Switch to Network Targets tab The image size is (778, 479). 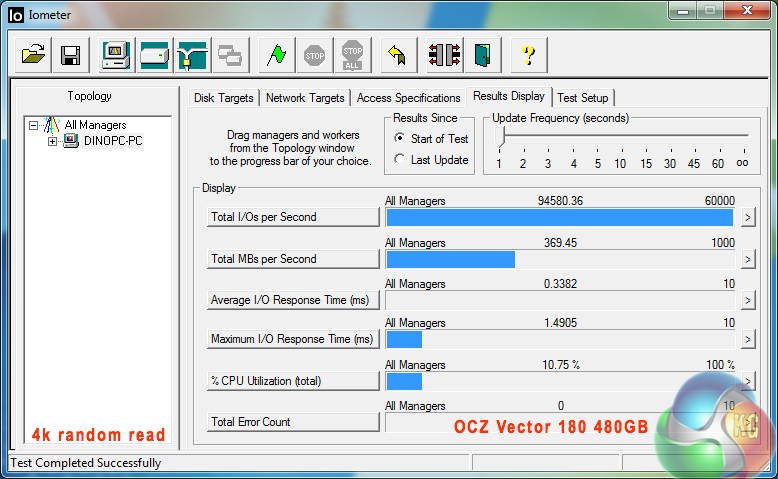pyautogui.click(x=305, y=98)
